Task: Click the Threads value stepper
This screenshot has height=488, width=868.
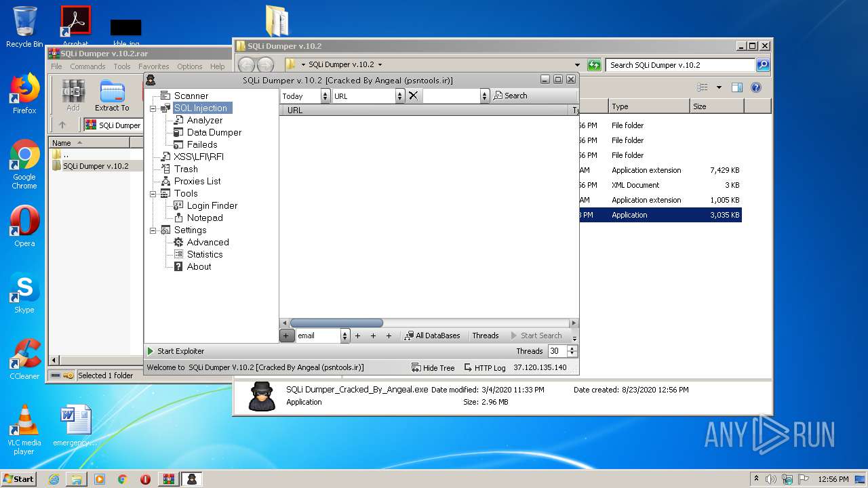Action: (572, 351)
